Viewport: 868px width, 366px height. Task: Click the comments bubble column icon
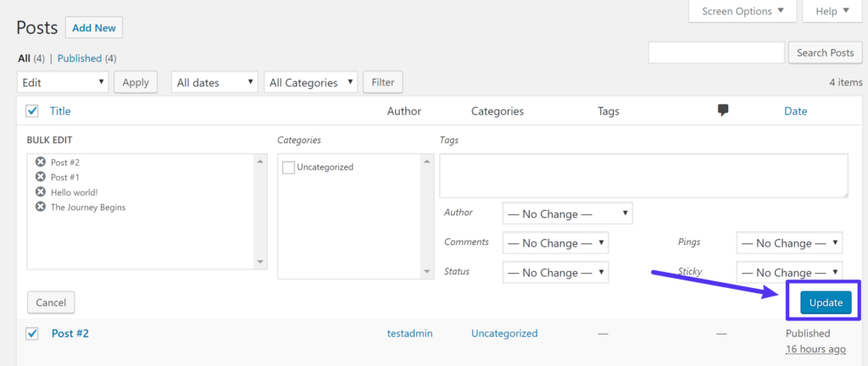pos(723,111)
